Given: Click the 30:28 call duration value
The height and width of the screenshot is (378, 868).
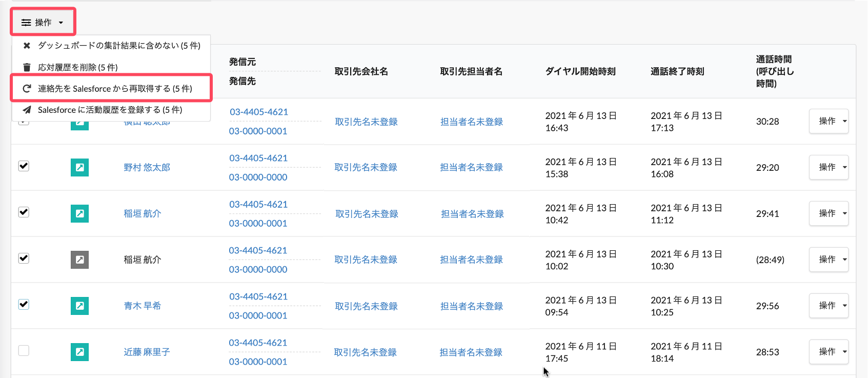Looking at the screenshot, I should pyautogui.click(x=768, y=122).
